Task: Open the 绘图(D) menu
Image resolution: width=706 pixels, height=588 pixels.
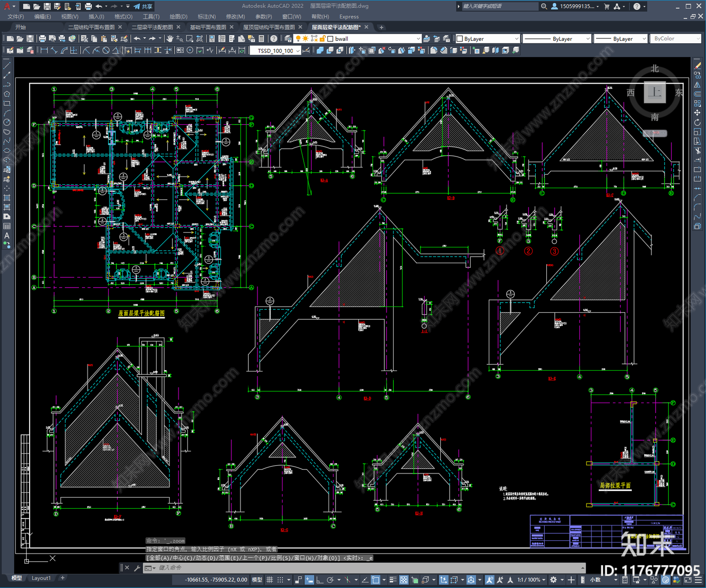Action: click(x=178, y=17)
